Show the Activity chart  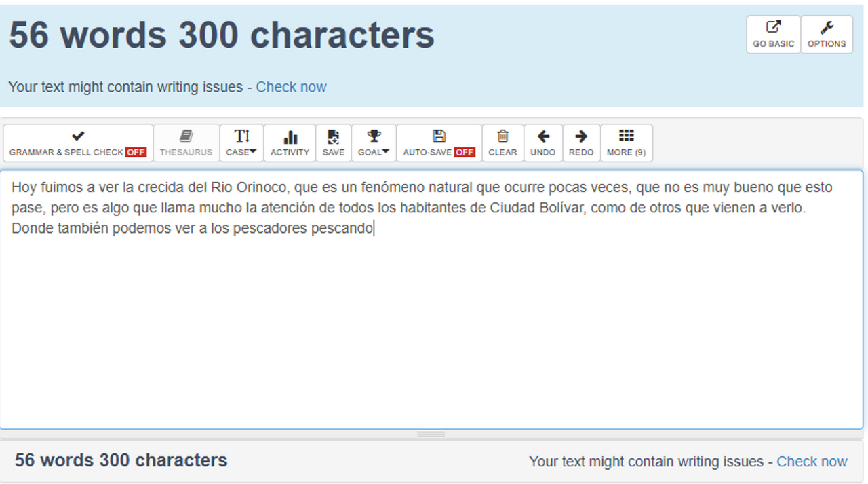click(290, 143)
